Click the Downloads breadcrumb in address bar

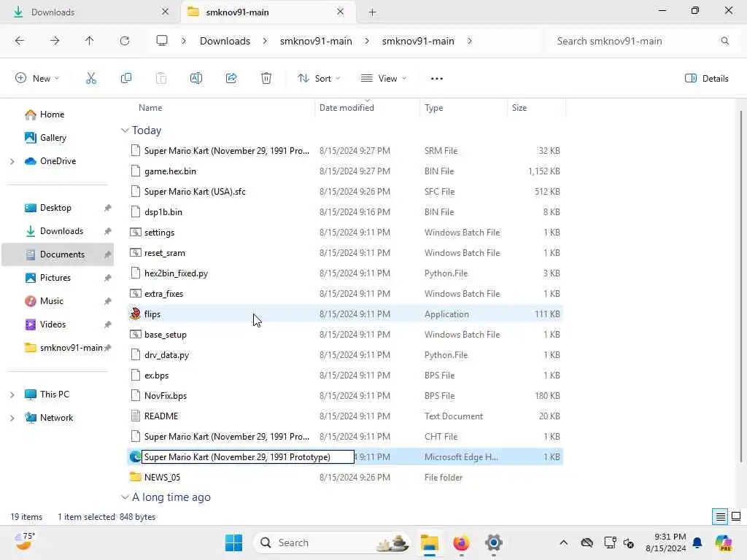pyautogui.click(x=225, y=41)
